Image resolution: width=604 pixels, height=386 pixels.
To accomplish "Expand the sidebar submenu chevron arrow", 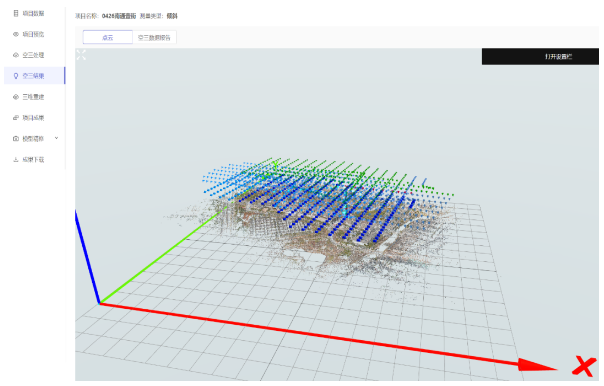I will pyautogui.click(x=57, y=138).
